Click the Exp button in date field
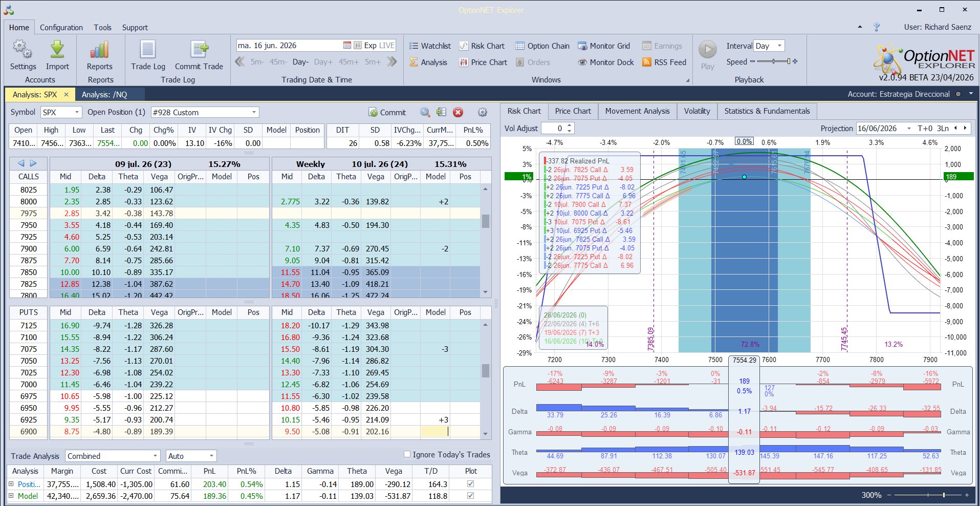Image resolution: width=980 pixels, height=506 pixels. [371, 46]
